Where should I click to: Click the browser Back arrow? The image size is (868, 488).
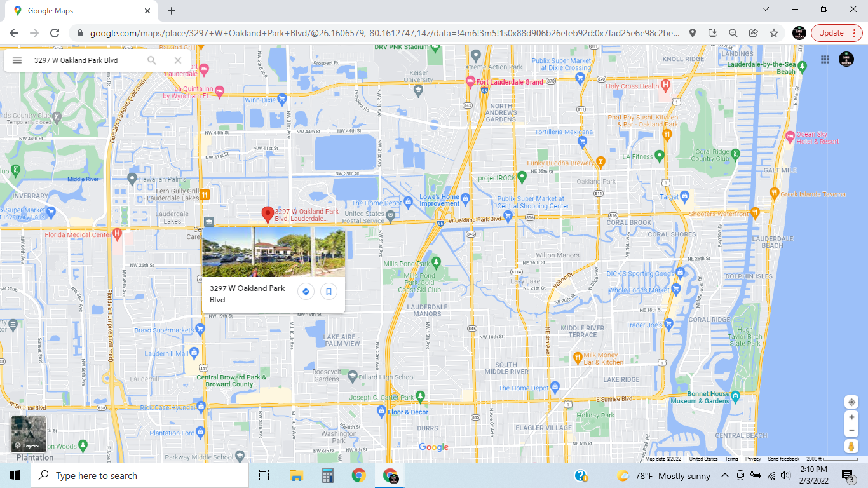[x=14, y=33]
